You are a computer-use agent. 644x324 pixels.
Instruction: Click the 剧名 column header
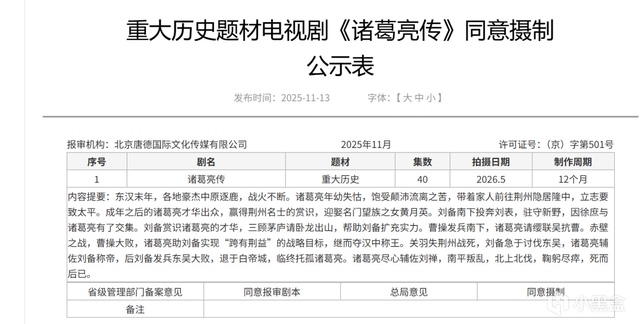[x=206, y=162]
